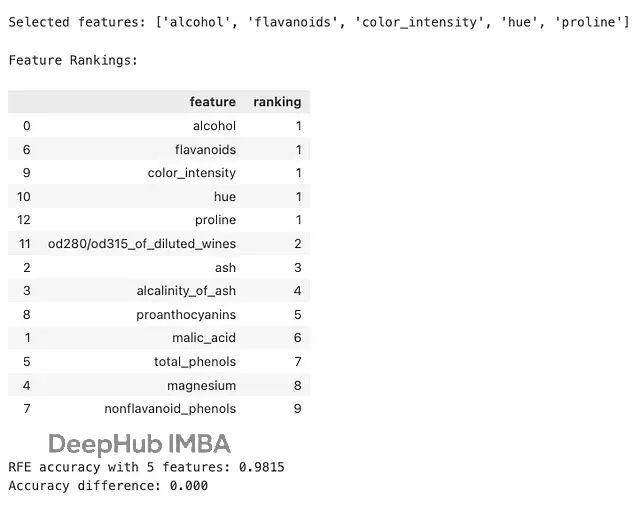
Task: Select the 'nonflavanoid_phenols' cell
Action: (x=170, y=408)
